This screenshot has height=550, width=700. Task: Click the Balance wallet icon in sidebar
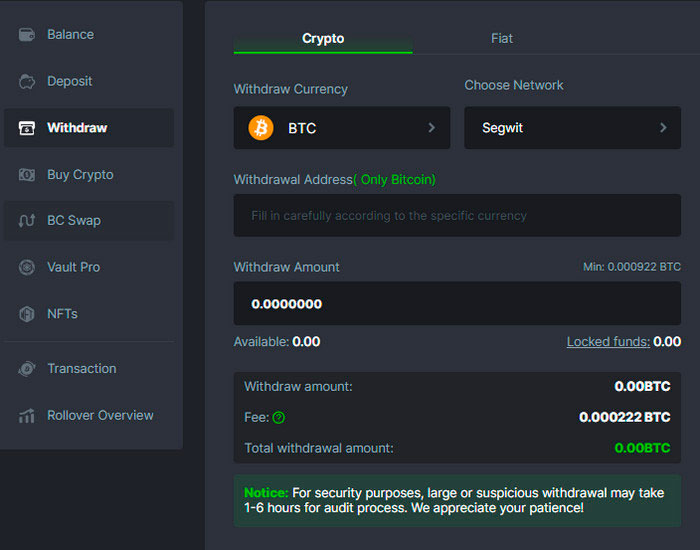(27, 35)
